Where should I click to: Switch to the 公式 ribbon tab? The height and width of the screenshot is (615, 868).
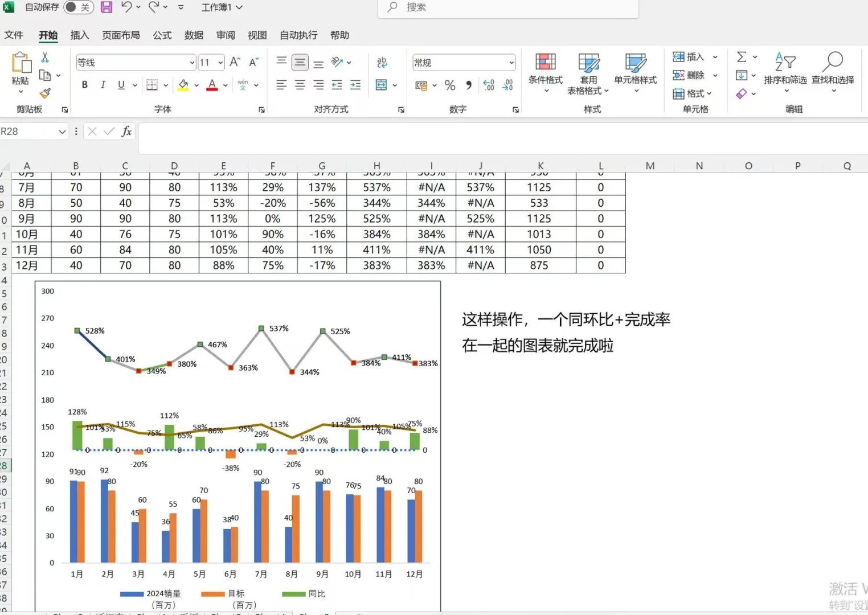162,35
